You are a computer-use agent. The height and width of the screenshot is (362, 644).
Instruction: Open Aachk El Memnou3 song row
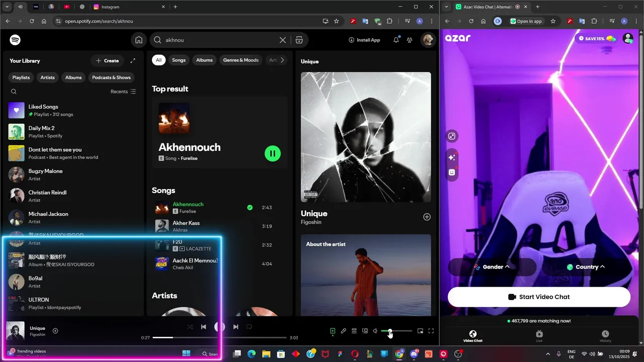pos(218,263)
